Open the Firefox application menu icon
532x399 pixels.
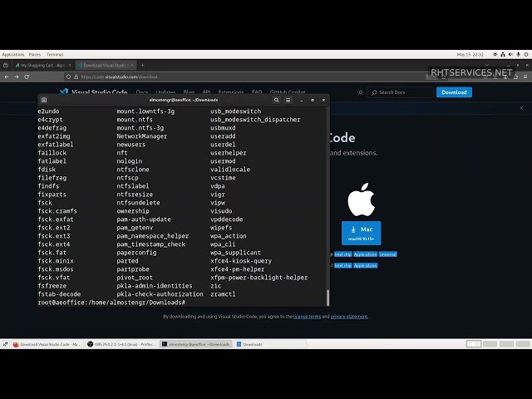[x=525, y=77]
